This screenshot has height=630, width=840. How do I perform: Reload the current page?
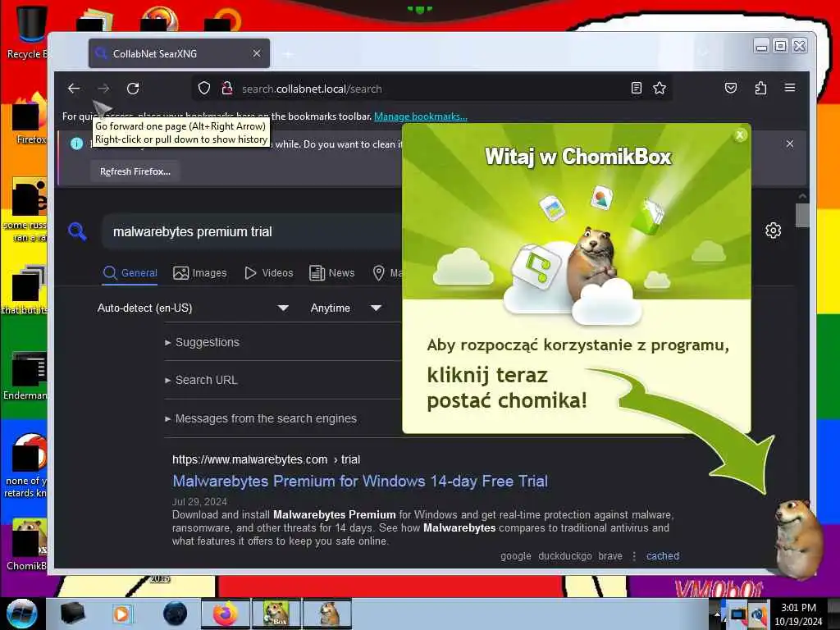(133, 89)
